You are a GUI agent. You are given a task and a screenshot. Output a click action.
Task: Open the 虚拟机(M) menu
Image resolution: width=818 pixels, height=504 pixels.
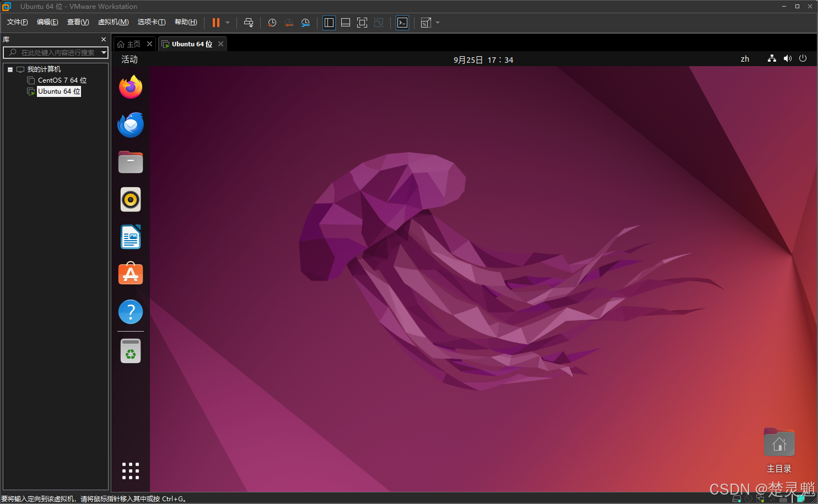[x=113, y=22]
